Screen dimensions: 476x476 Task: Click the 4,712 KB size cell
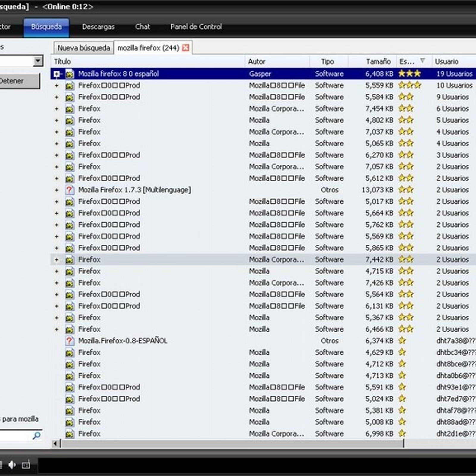click(379, 364)
